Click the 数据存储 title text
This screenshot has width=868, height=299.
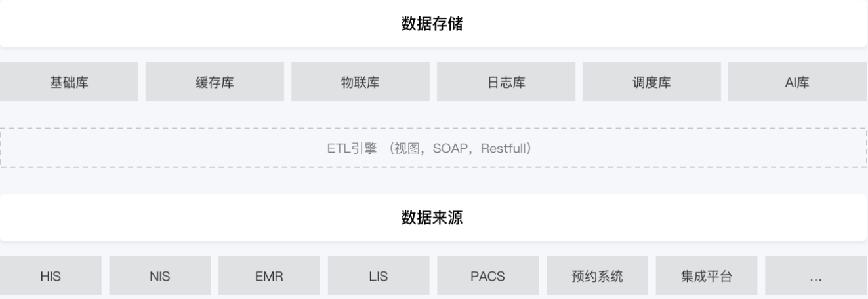tap(432, 24)
